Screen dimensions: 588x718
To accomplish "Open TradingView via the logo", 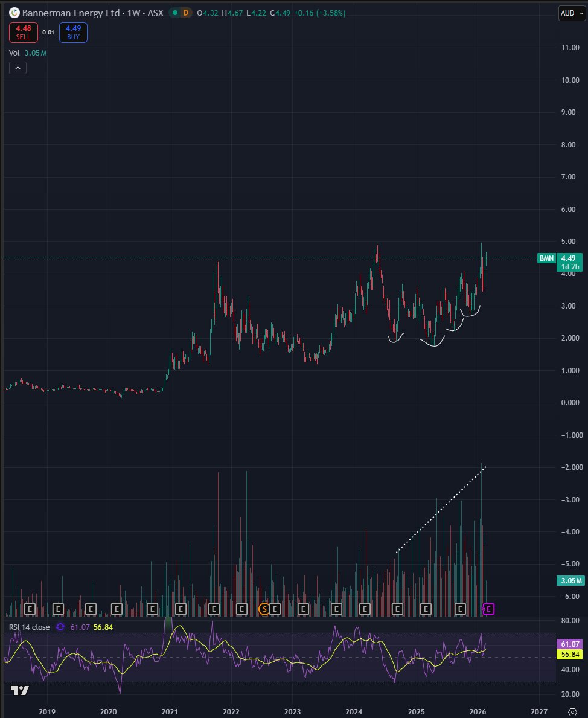I will 20,691.
